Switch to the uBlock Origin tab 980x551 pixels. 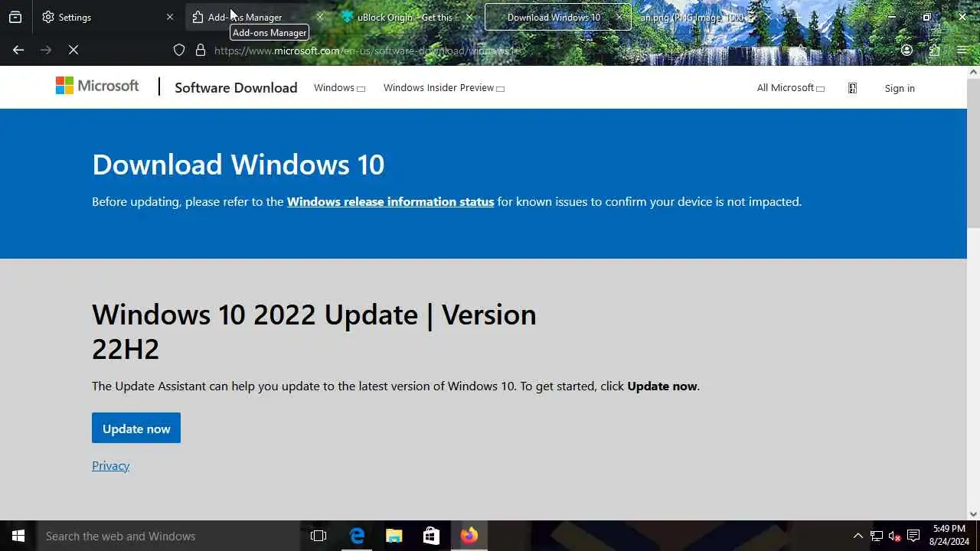click(407, 17)
